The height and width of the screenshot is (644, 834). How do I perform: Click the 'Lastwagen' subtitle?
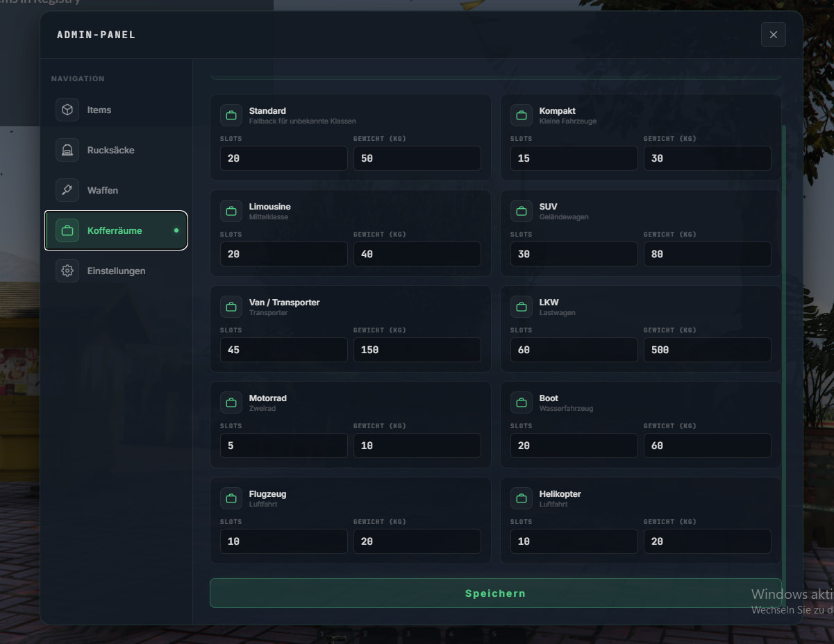click(557, 313)
